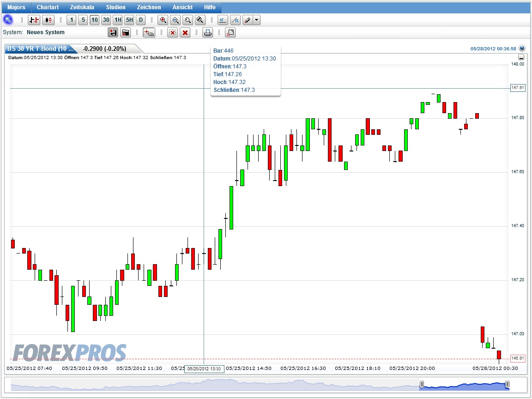Select the US 30 YR T-Bond tab
The image size is (532, 399).
[x=40, y=48]
